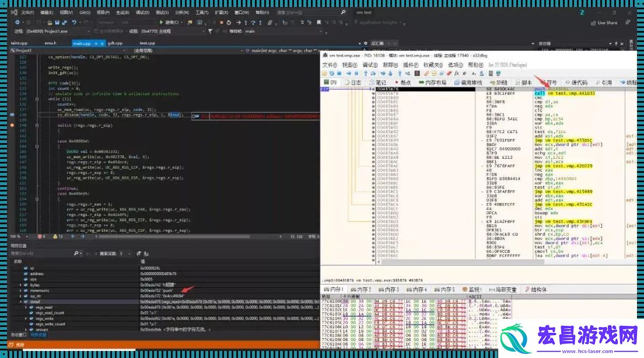
Task: Switch to the 自动窗口 tab
Action: pos(19,335)
